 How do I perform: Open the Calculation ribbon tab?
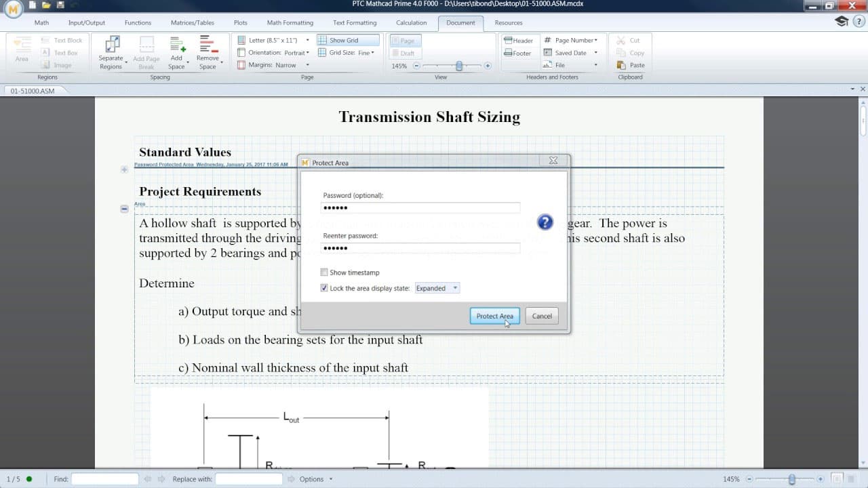point(411,22)
